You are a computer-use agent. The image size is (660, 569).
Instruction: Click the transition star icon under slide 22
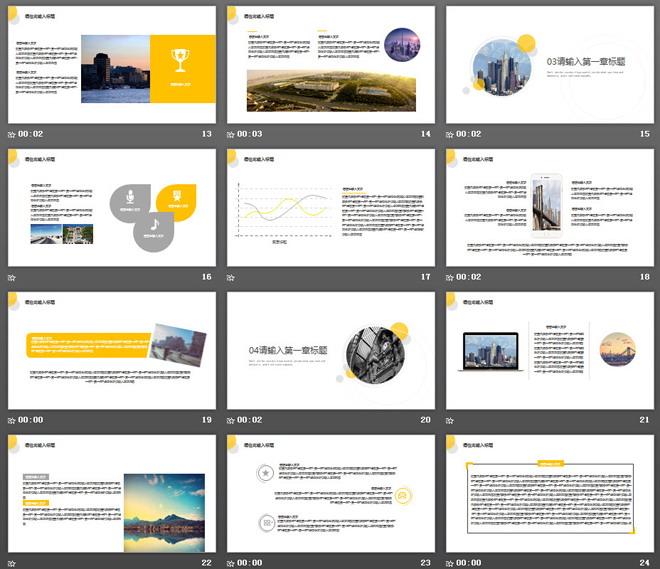(x=12, y=564)
